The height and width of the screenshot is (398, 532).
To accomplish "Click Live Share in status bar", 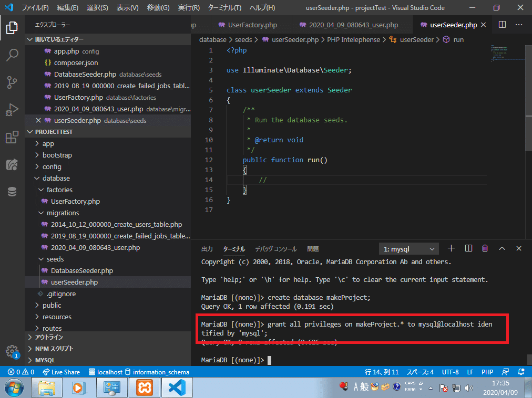I will (x=62, y=372).
